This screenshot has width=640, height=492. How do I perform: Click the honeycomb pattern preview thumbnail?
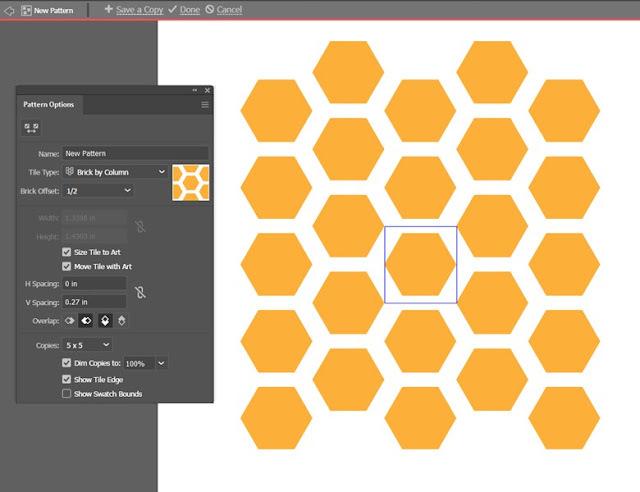point(191,183)
